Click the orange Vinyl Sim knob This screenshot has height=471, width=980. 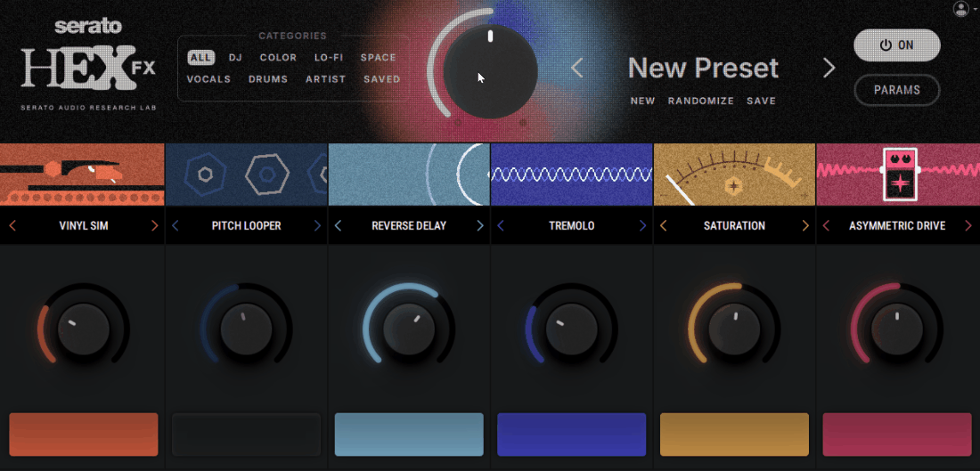[84, 329]
